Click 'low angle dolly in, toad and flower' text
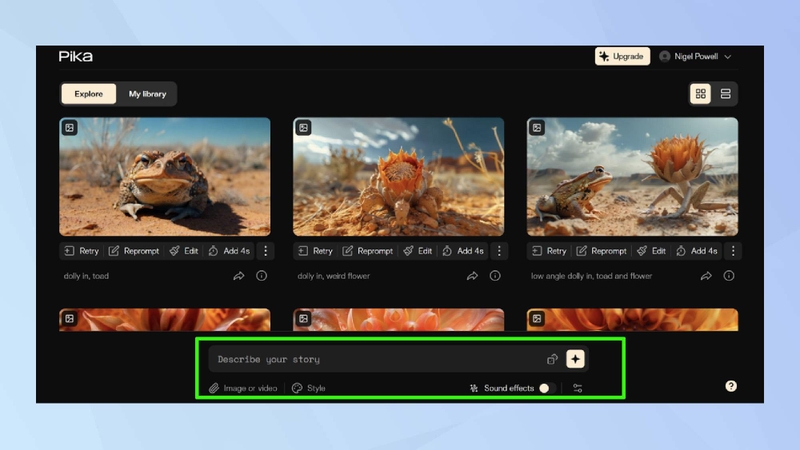This screenshot has height=450, width=800. pos(591,276)
